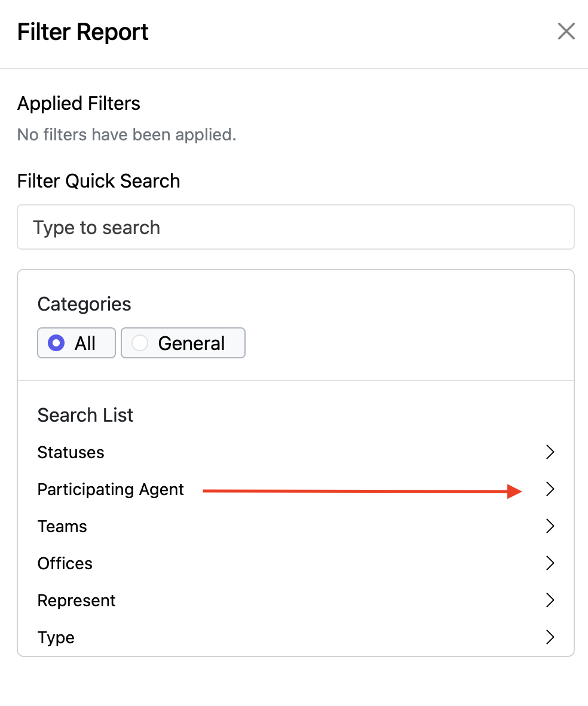
Task: Choose Teams from the Search List
Action: [x=62, y=526]
